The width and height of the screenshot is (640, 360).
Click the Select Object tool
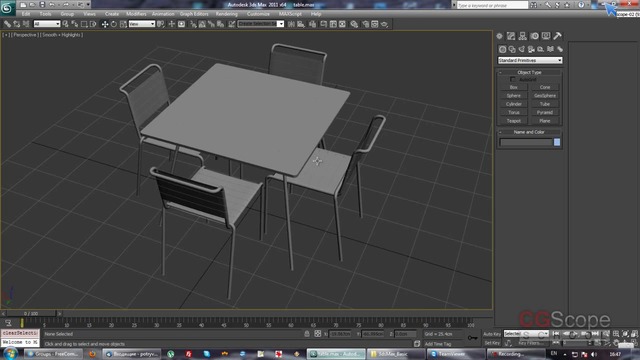click(65, 24)
